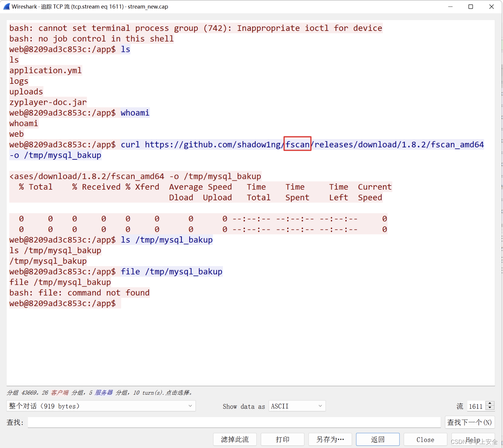The image size is (503, 448).
Task: Focus the 查找 search input field
Action: [x=234, y=422]
